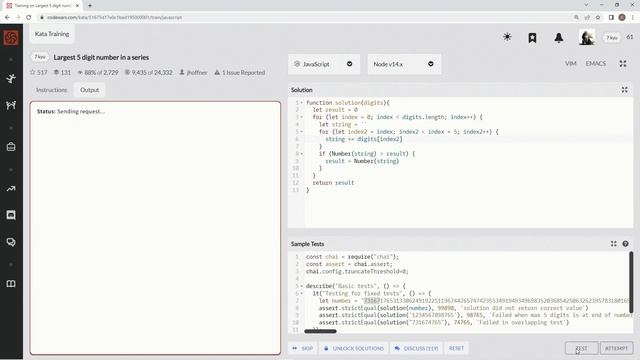Open the chat monitor sidebar icon
The width and height of the screenshot is (640, 360).
[x=11, y=215]
